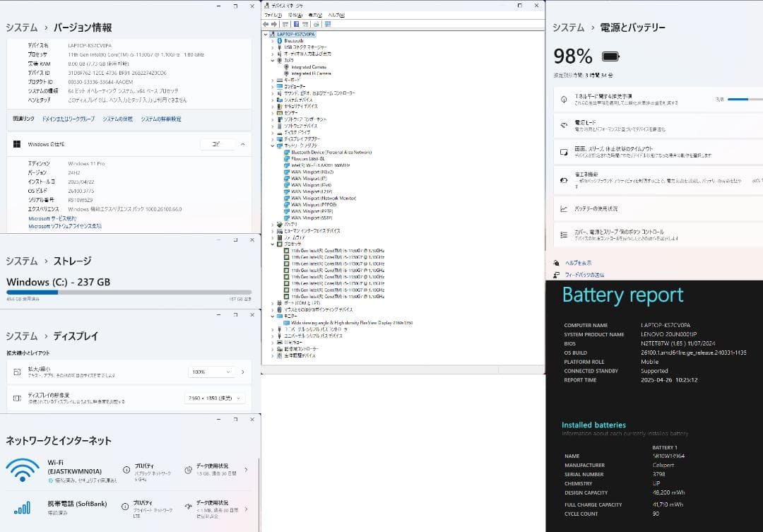Click the フィードバックの送信 link
The width and height of the screenshot is (763, 532).
(585, 275)
